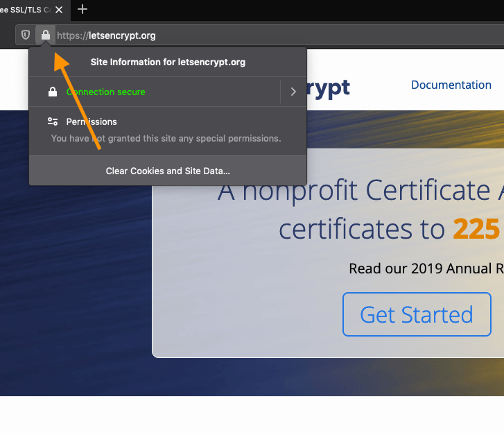The height and width of the screenshot is (433, 504).
Task: Click the Permissions heading in the panel
Action: pos(92,121)
